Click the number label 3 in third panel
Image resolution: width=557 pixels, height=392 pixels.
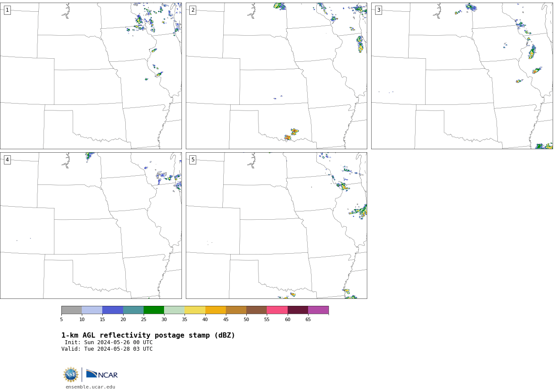379,10
